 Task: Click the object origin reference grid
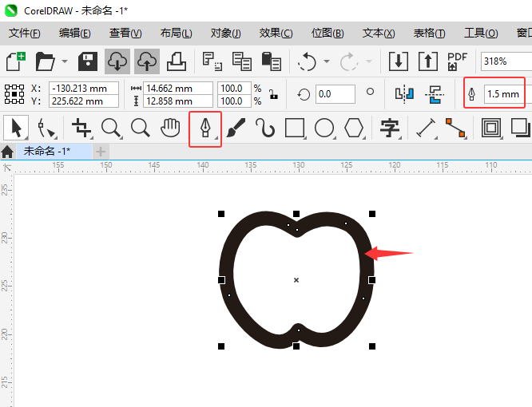point(14,94)
